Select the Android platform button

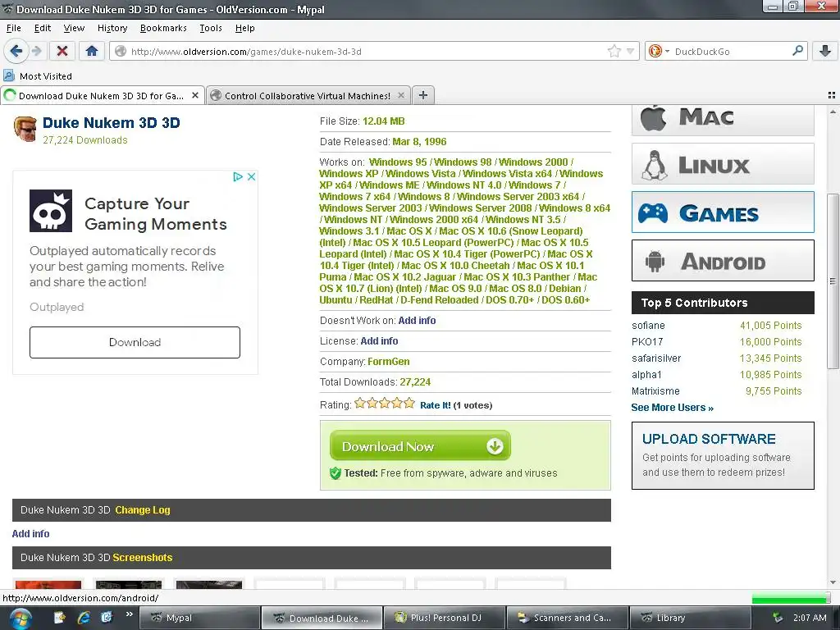click(x=723, y=260)
